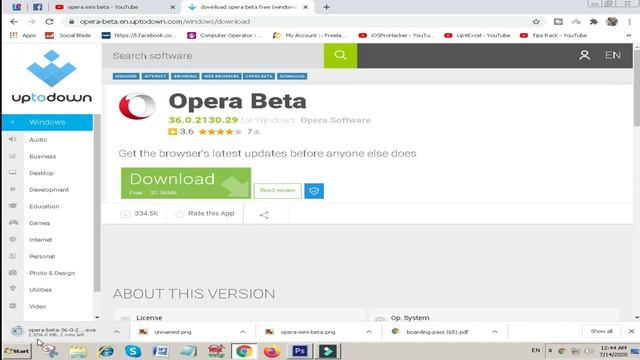Click the Start button

click(x=17, y=351)
